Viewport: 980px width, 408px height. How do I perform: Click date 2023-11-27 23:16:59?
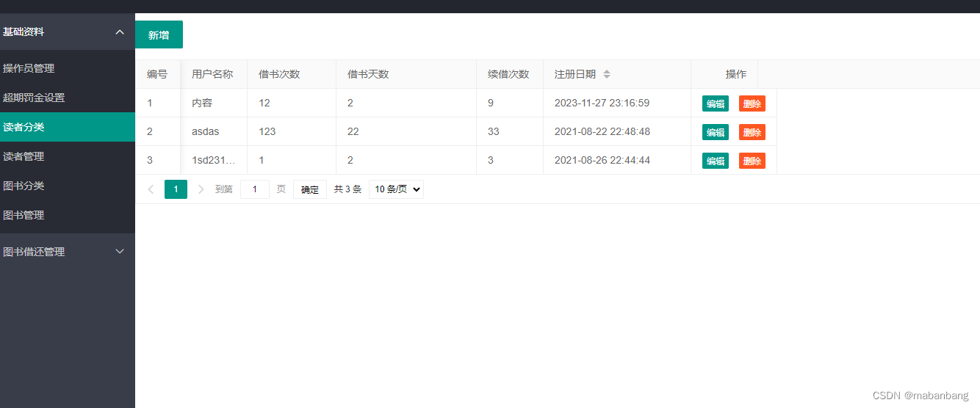(x=602, y=103)
